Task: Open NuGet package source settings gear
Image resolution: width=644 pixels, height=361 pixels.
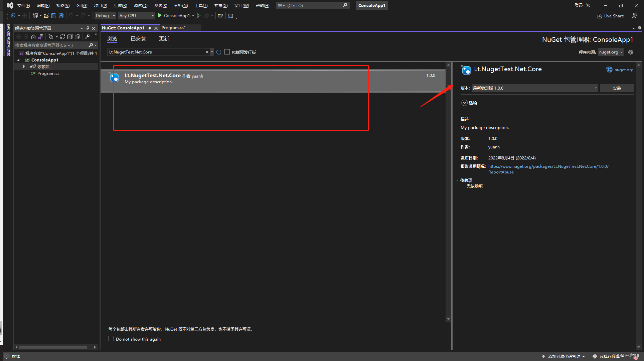Action: 631,52
